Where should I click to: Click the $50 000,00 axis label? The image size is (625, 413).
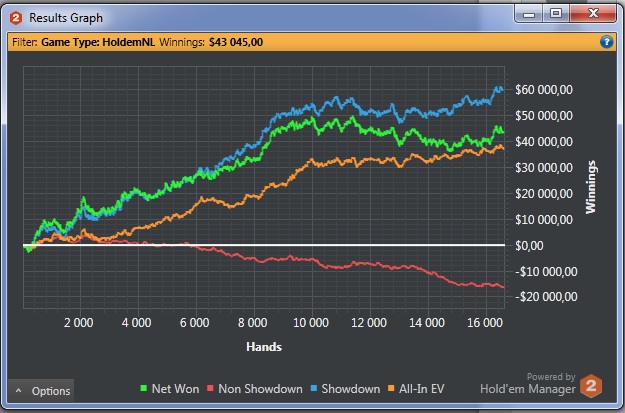[x=544, y=116]
